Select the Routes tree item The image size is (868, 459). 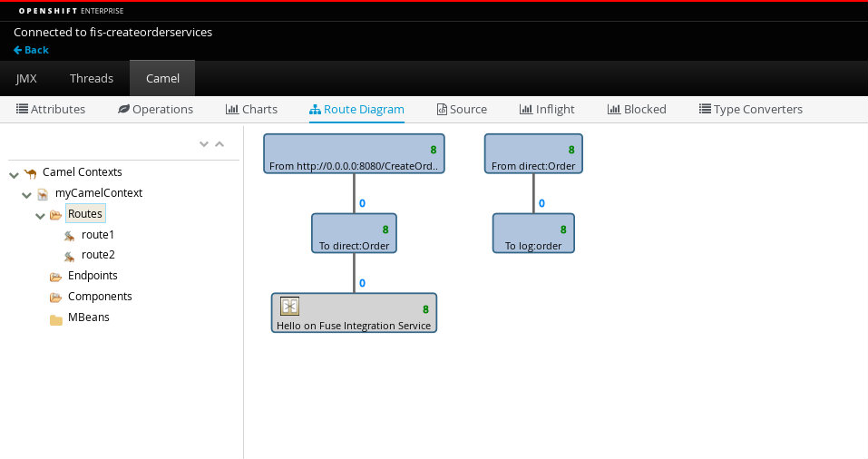[85, 214]
